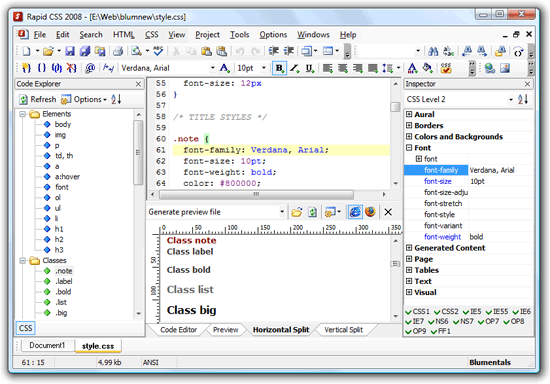Expand Colors and Backgrounds category
Viewport: 550px width, 384px height.
click(x=409, y=136)
